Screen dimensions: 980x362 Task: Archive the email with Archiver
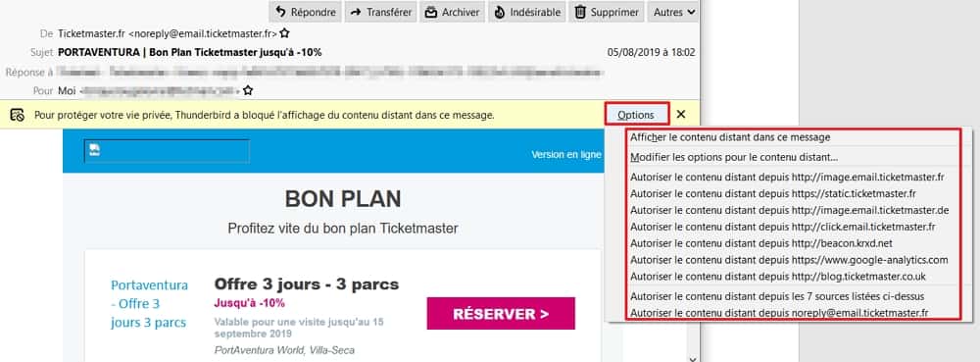coord(452,12)
